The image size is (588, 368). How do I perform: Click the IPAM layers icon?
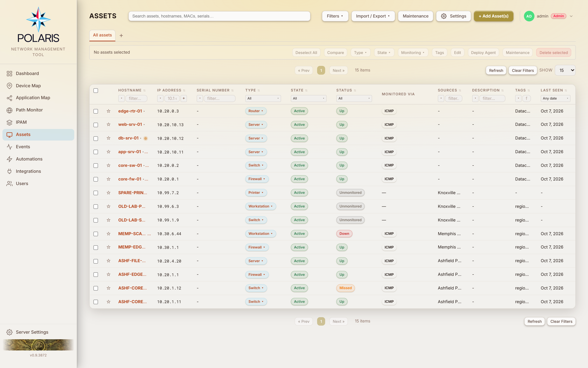[x=9, y=122]
